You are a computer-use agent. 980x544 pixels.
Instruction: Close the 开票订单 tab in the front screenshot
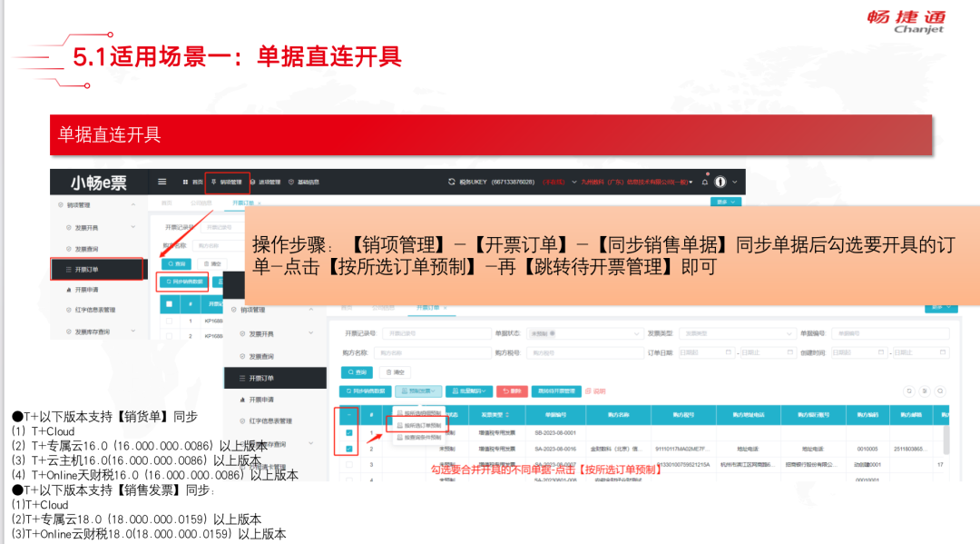446,308
